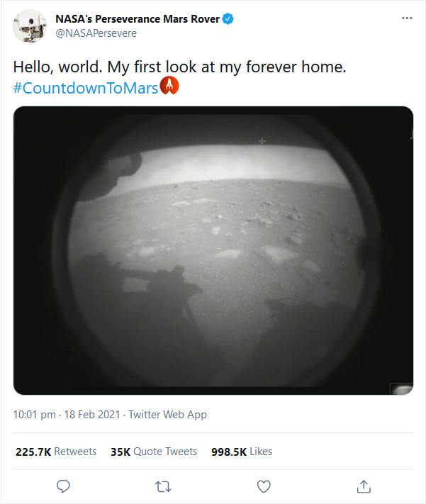Image resolution: width=426 pixels, height=504 pixels.
Task: Show the 998.5K Likes list
Action: pos(241,452)
